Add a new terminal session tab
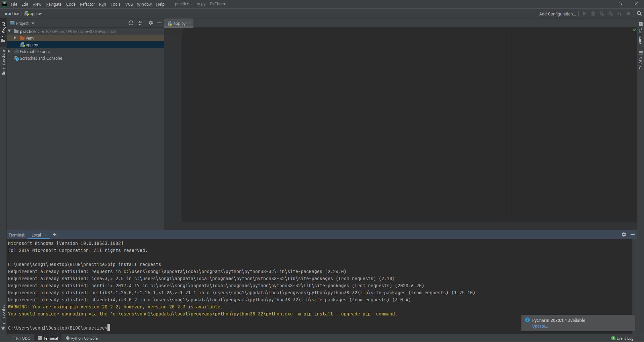Screen dimensions: 644x342 pyautogui.click(x=55, y=234)
